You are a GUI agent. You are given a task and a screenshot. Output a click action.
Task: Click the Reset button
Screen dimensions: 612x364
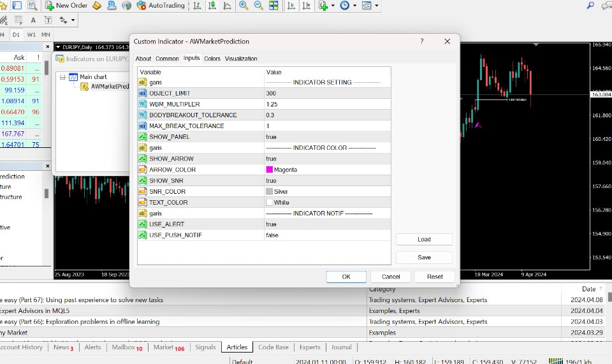click(435, 277)
